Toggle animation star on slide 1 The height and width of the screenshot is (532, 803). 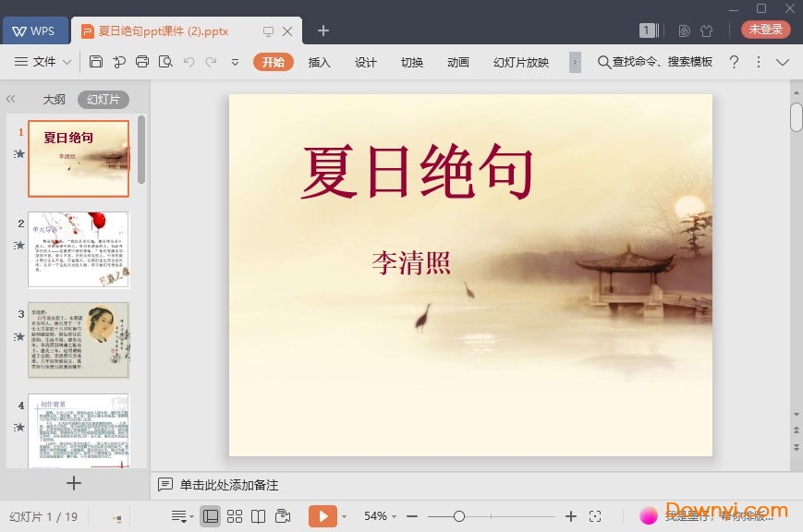point(18,154)
